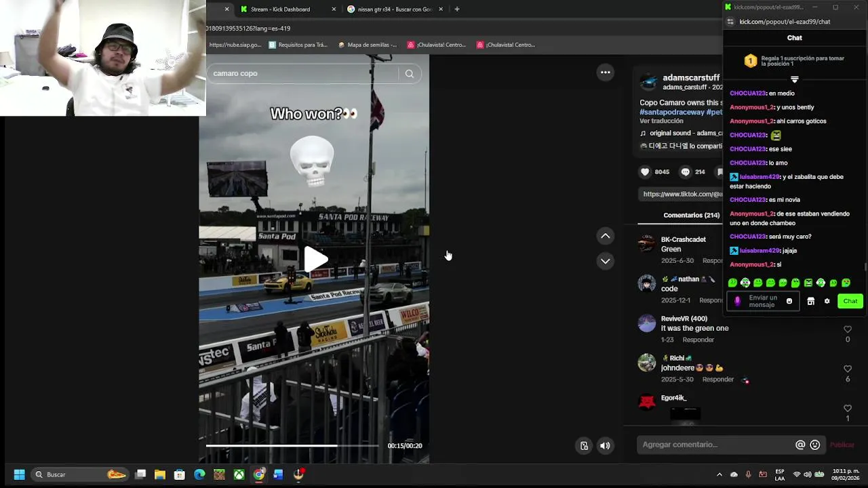Image resolution: width=868 pixels, height=488 pixels.
Task: Open ReviveVR's avatar
Action: click(647, 323)
